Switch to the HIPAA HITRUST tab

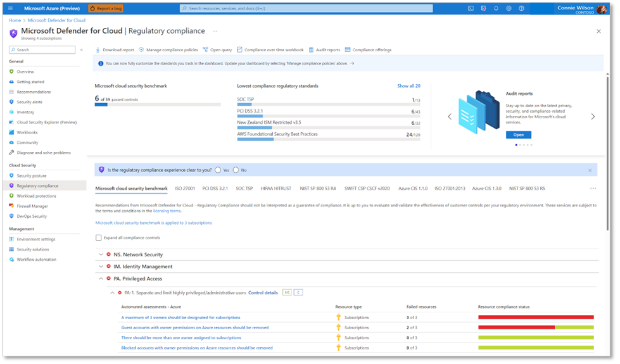point(277,189)
